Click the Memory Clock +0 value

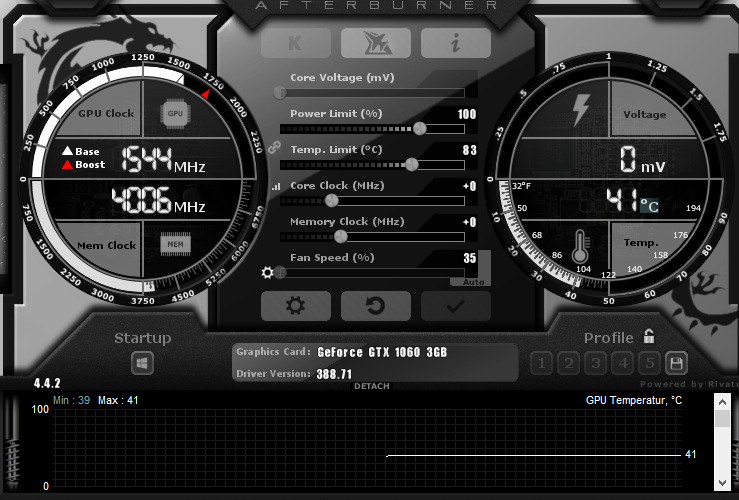469,222
